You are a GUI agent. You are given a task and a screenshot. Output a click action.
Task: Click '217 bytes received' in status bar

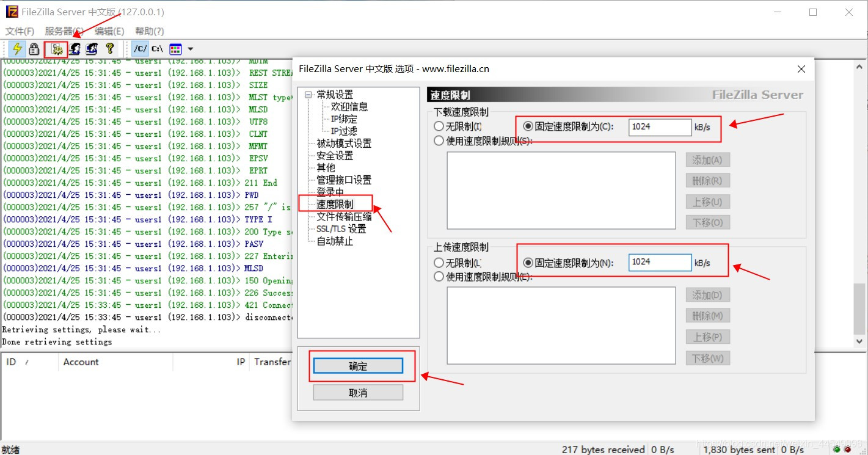[604, 450]
